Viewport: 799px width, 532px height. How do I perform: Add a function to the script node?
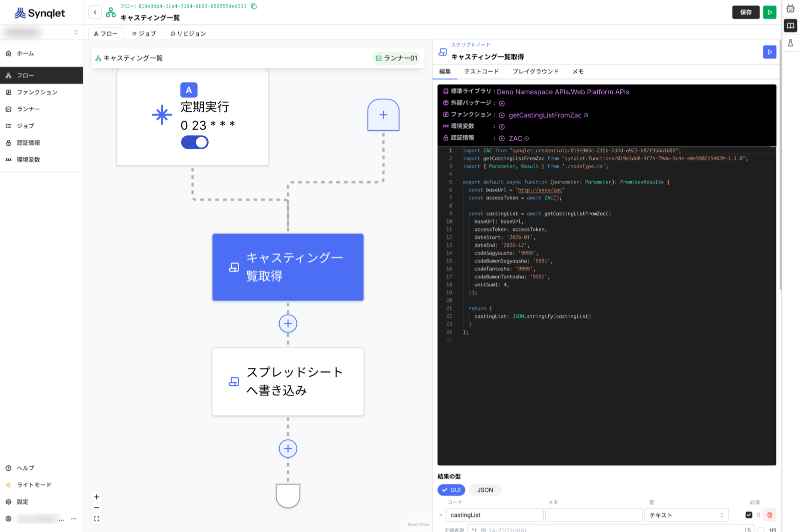coord(502,115)
